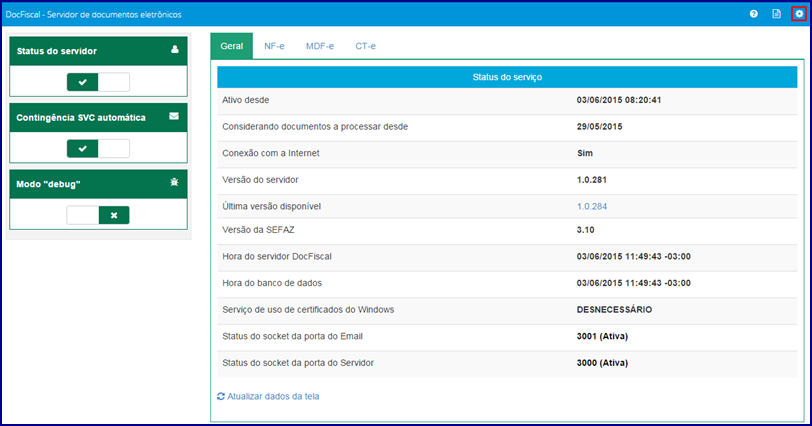Click Última versão disponível label

pos(271,206)
